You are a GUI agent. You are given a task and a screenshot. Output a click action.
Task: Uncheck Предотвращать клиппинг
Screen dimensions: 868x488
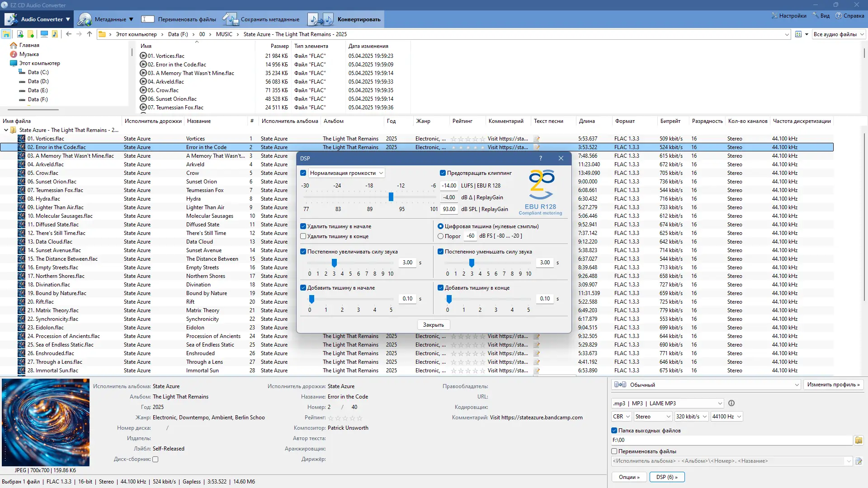[443, 173]
